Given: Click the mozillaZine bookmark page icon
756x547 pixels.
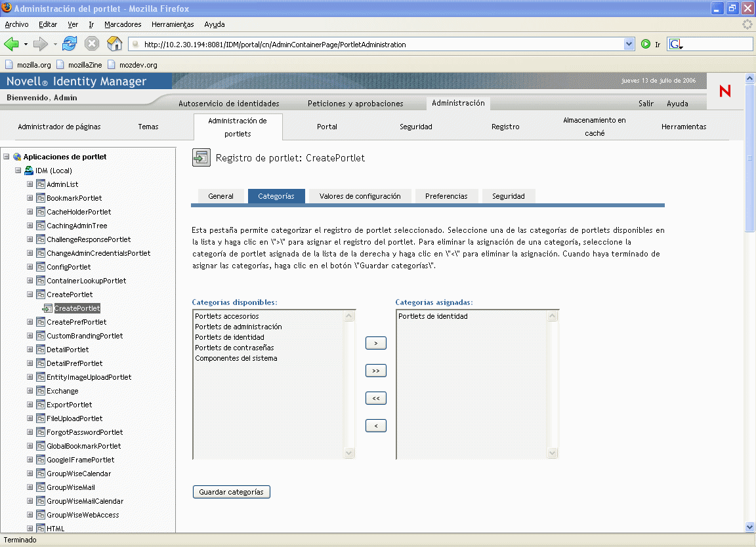Looking at the screenshot, I should [60, 64].
